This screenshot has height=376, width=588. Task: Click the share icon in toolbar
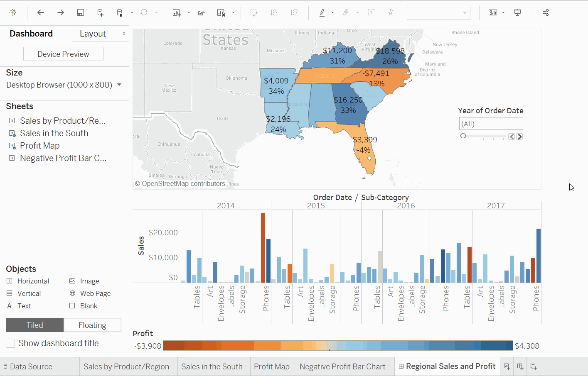(x=546, y=12)
